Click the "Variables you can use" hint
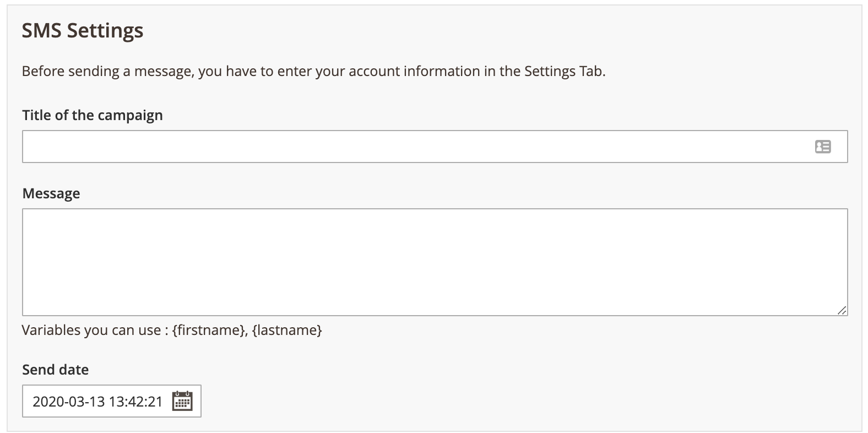Viewport: 868px width, 433px height. 91,330
